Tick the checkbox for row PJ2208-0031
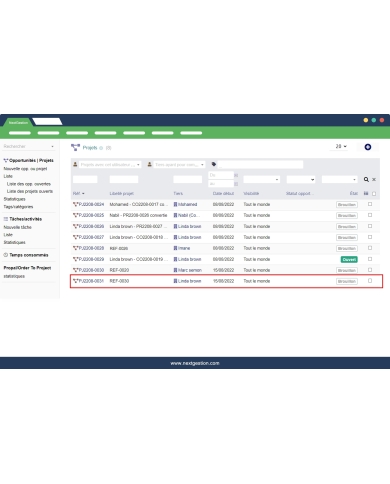This screenshot has height=484, width=390. coord(370,281)
